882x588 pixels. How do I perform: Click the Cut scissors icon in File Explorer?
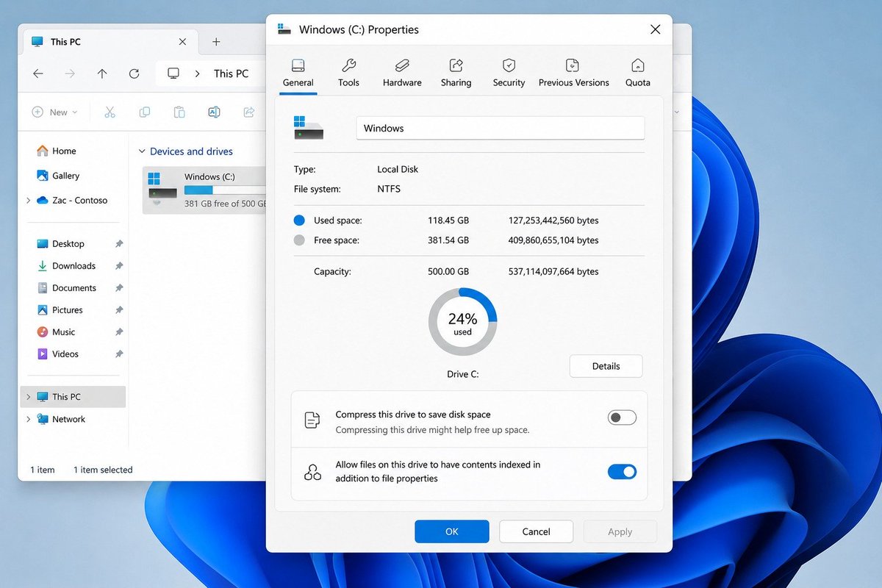click(x=110, y=112)
